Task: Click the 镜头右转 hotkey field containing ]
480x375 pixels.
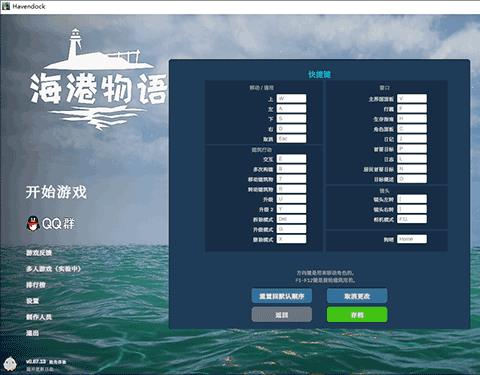Action: click(x=412, y=209)
